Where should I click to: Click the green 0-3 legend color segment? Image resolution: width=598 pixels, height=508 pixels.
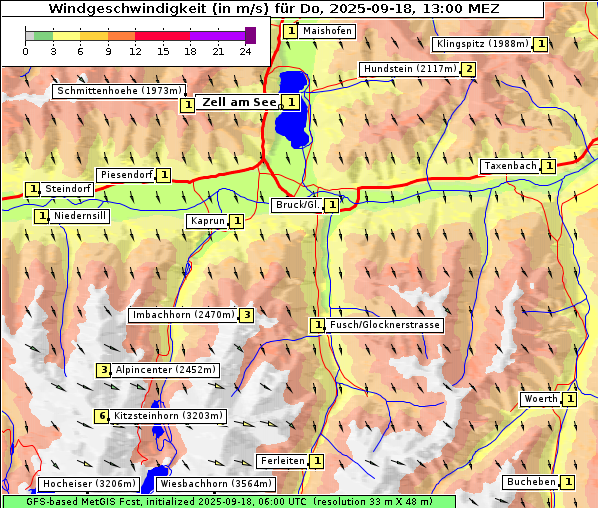click(43, 36)
